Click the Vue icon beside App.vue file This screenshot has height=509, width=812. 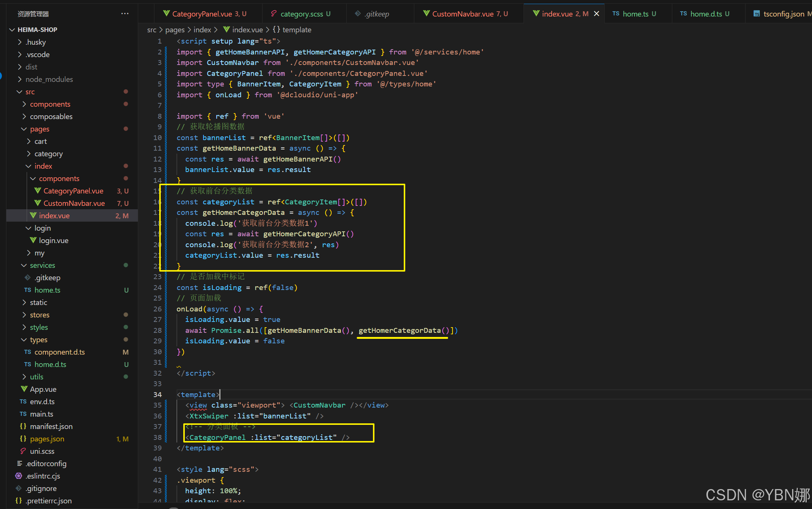(x=24, y=389)
